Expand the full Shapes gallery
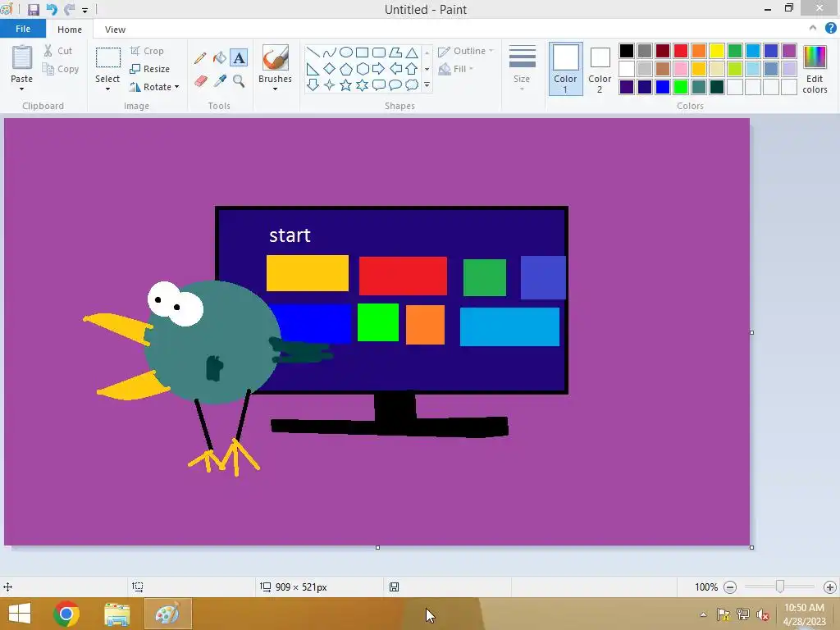This screenshot has width=840, height=630. (427, 84)
